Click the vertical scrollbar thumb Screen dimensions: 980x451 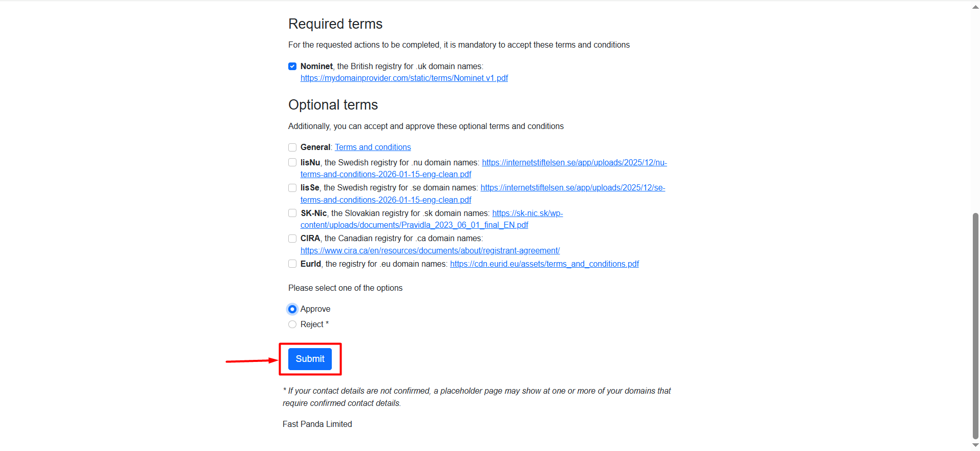point(975,326)
